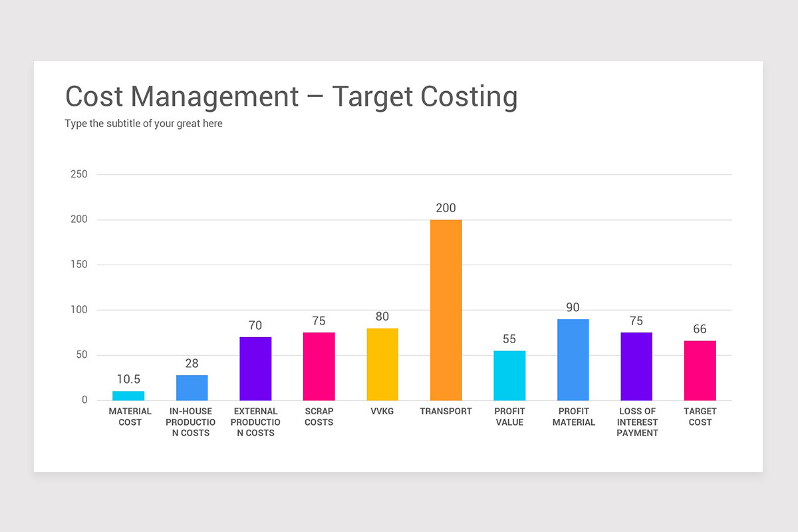798x532 pixels.
Task: Click the VVKG category label
Action: point(382,411)
